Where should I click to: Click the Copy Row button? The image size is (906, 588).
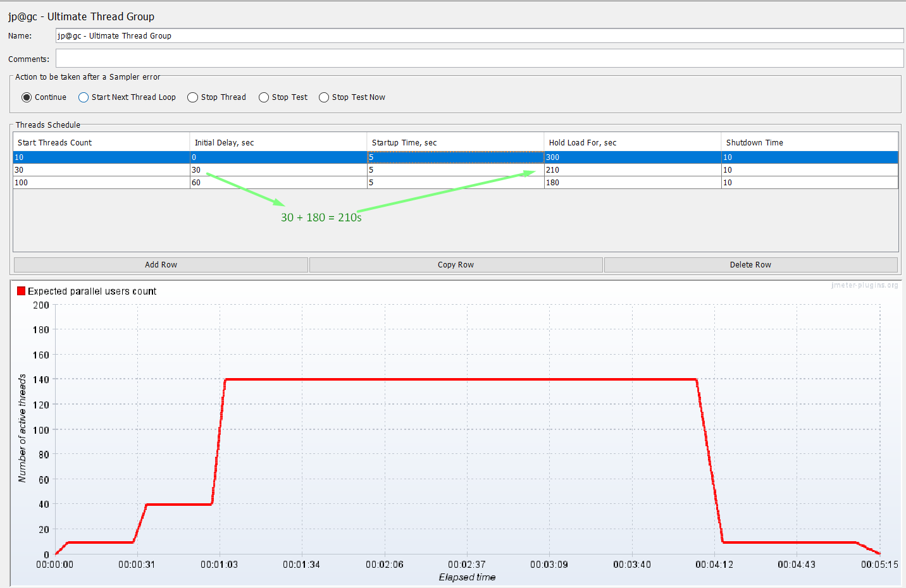coord(456,265)
